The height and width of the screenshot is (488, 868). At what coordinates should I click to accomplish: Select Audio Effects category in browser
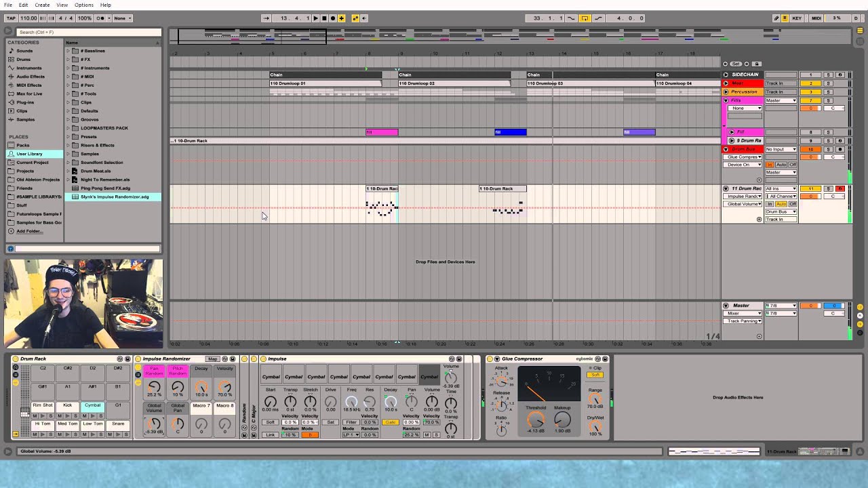pyautogui.click(x=31, y=77)
